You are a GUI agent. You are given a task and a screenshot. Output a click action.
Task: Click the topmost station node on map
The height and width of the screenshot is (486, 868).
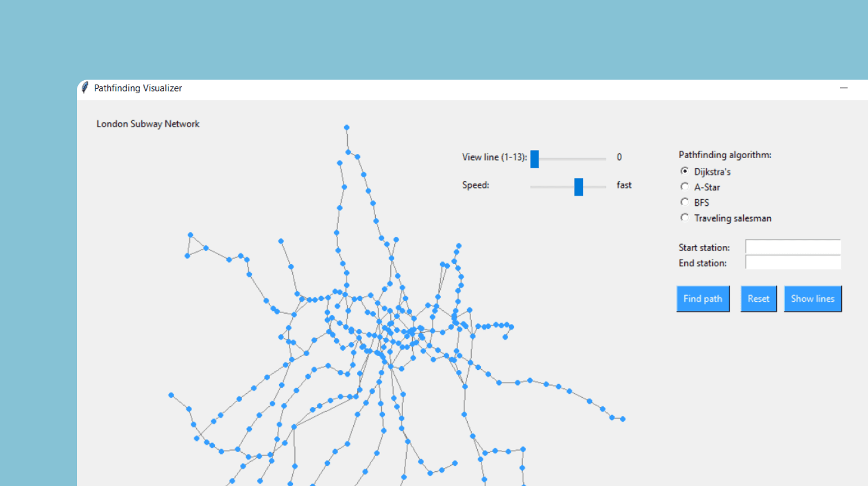tap(346, 128)
